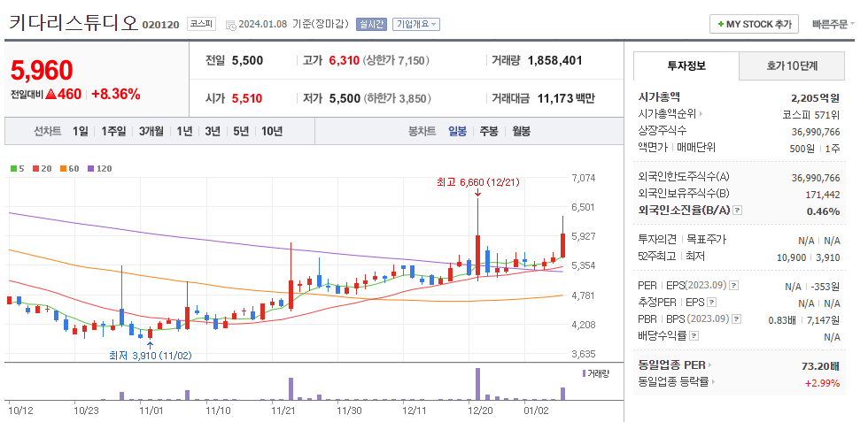Click the tall volume bar at 12/20
Viewport: 868px width, 422px height.
(x=477, y=384)
